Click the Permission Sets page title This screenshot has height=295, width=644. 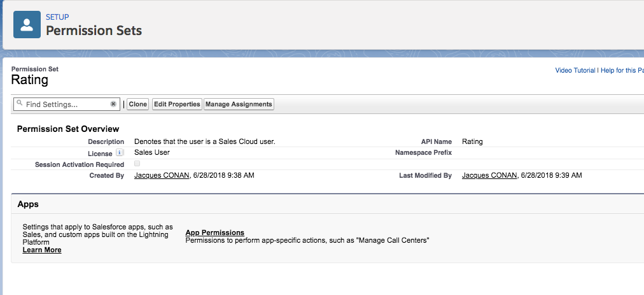pyautogui.click(x=94, y=30)
